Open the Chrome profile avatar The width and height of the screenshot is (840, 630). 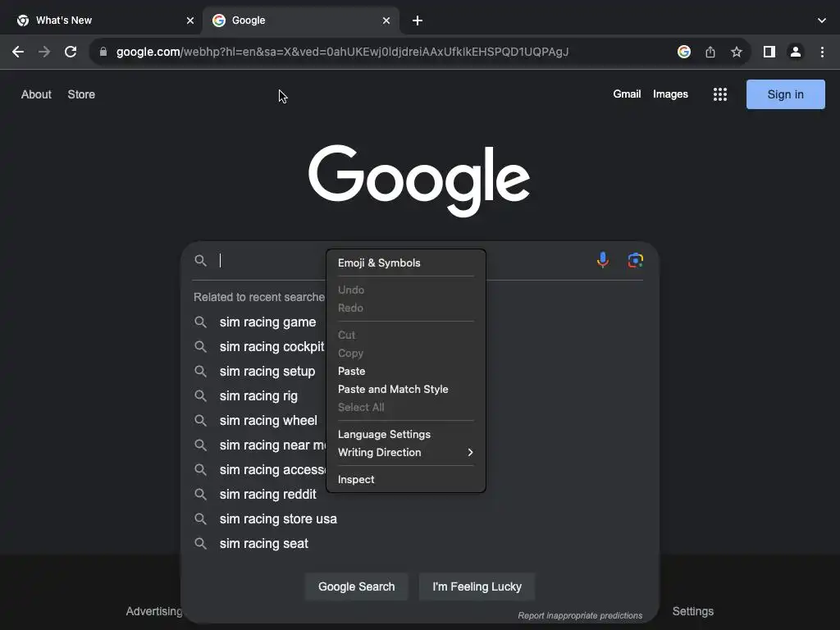[796, 52]
